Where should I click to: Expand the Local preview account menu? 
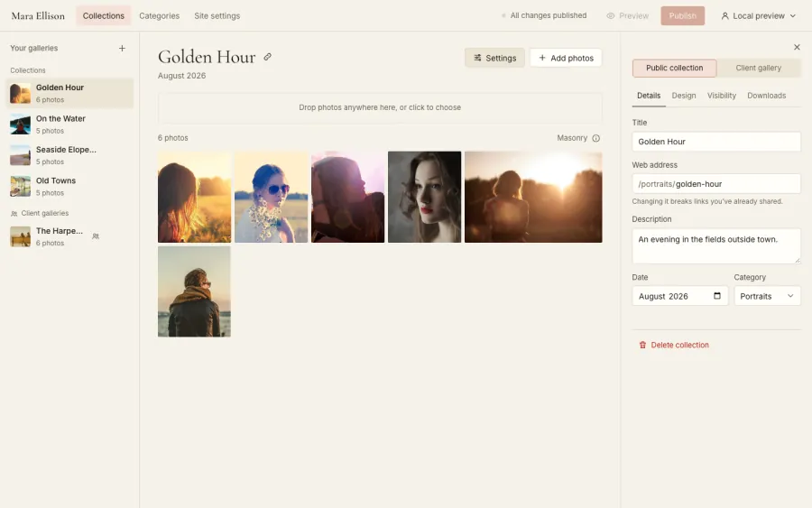758,16
